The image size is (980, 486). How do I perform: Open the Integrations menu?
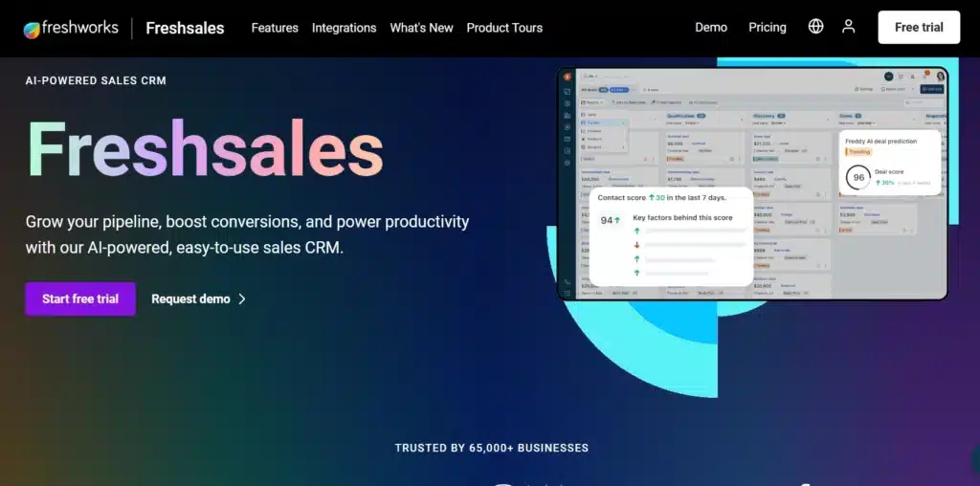click(345, 28)
